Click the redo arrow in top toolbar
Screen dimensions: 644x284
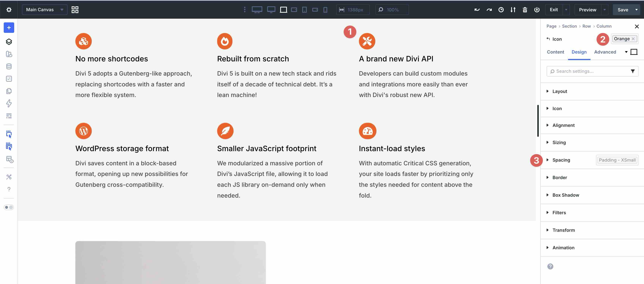click(x=489, y=10)
